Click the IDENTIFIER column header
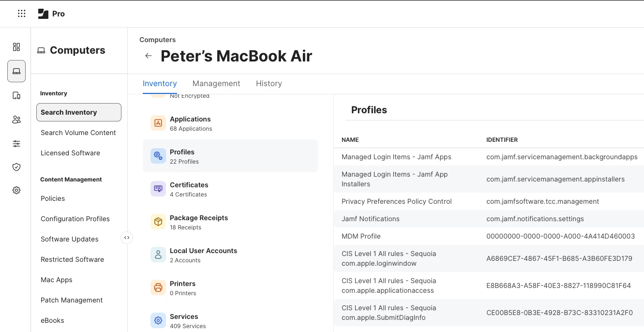644x332 pixels. click(x=502, y=140)
